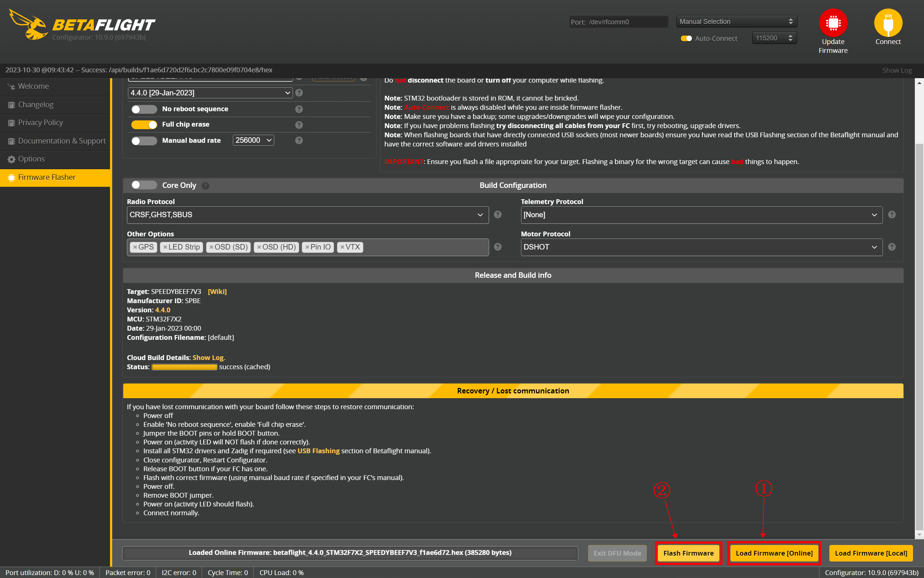
Task: Click the Update Firmware chip icon
Action: coord(833,23)
